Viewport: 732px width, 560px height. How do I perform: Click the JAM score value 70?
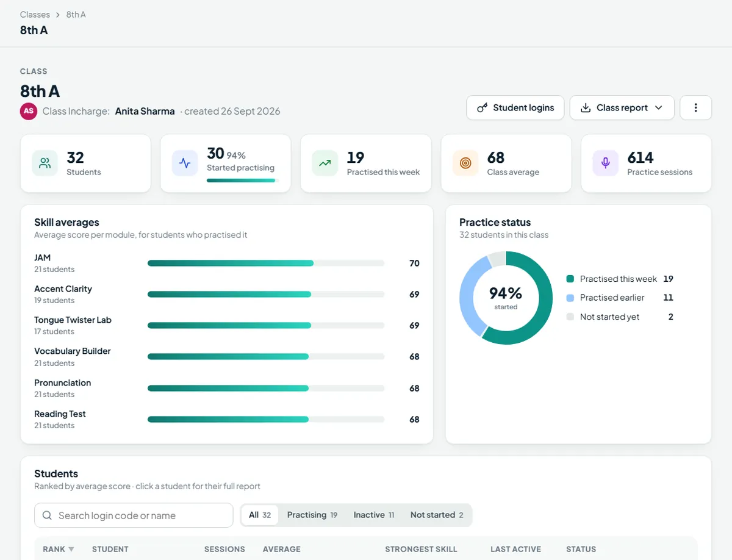[414, 264]
